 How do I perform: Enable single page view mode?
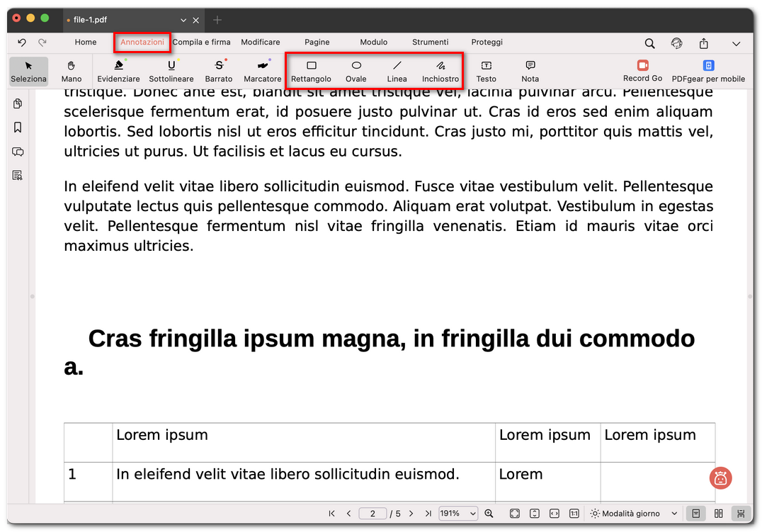coord(696,514)
